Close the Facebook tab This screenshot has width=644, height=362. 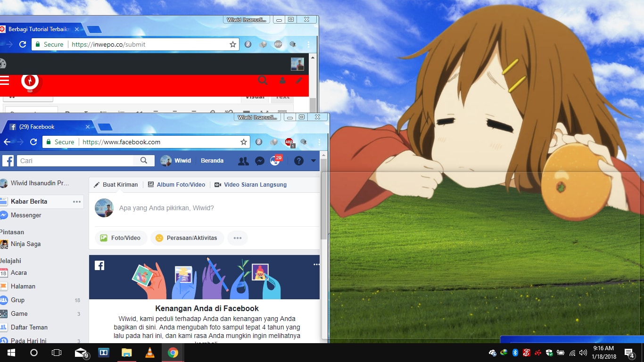[88, 127]
